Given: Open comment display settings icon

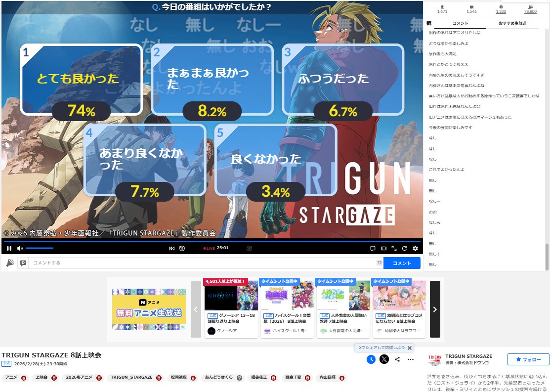Looking at the screenshot, I should point(23,263).
